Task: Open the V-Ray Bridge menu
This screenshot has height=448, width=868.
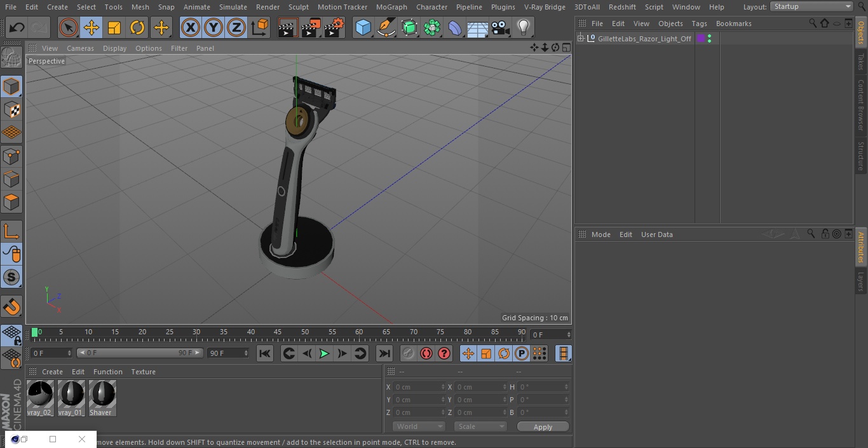Action: pos(545,7)
